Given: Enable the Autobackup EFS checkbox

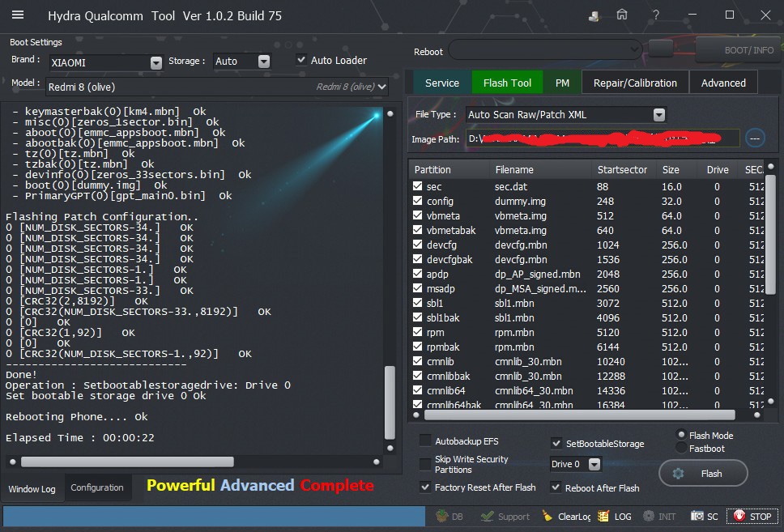Looking at the screenshot, I should tap(425, 440).
